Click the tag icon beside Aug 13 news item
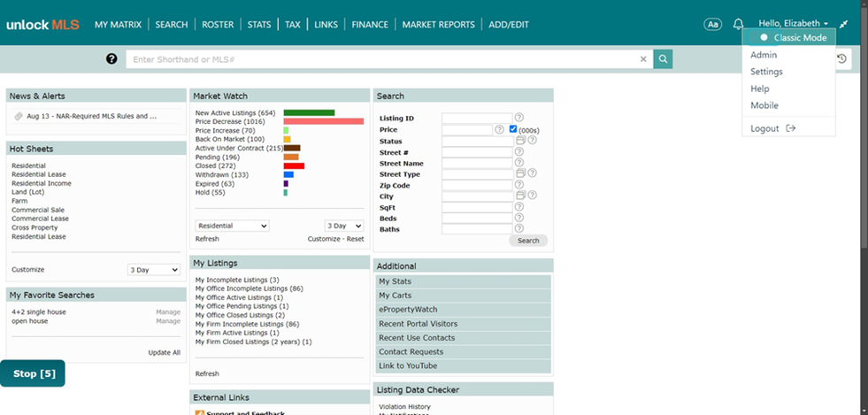The height and width of the screenshot is (415, 868). click(19, 116)
